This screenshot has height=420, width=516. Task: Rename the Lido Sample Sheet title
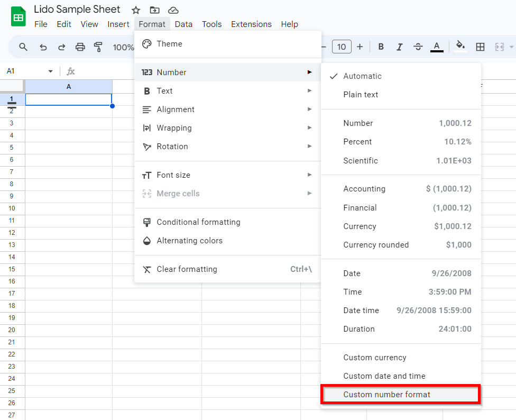[77, 9]
